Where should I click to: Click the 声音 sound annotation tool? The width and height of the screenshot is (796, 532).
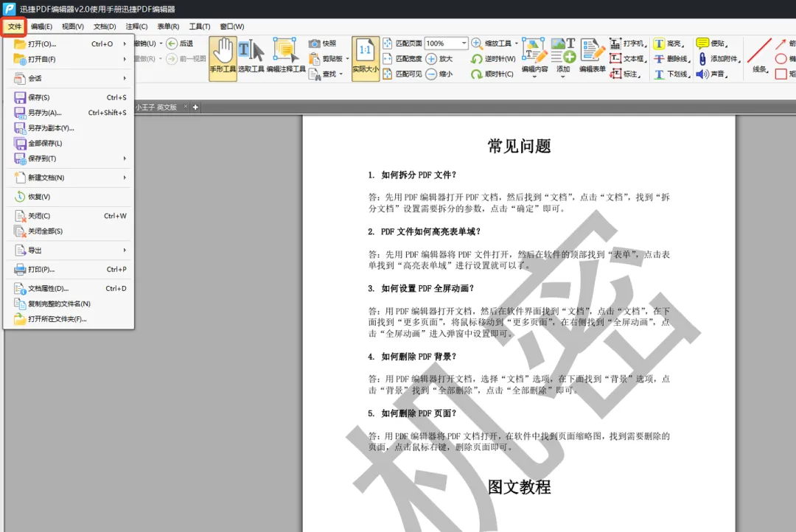(712, 74)
